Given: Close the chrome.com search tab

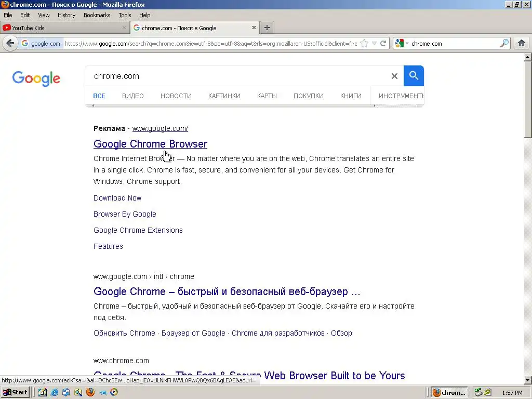Looking at the screenshot, I should click(254, 28).
